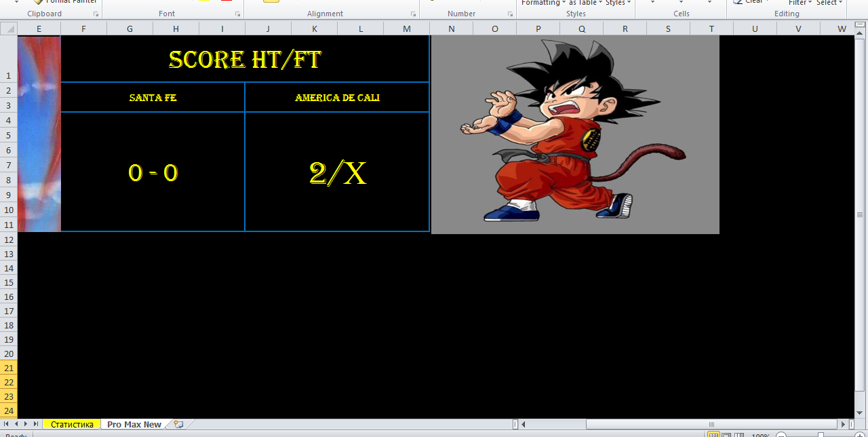Select column J header
The image size is (868, 437).
268,28
